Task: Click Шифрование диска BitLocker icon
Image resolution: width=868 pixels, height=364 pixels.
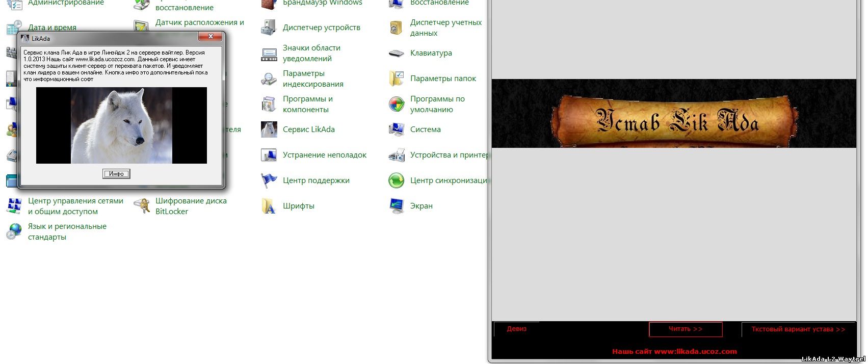Action: coord(141,206)
